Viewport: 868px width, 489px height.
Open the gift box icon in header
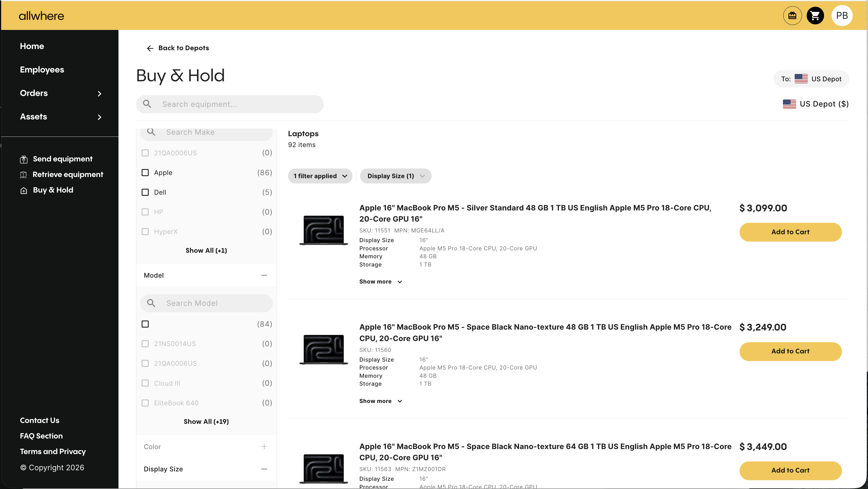click(792, 16)
